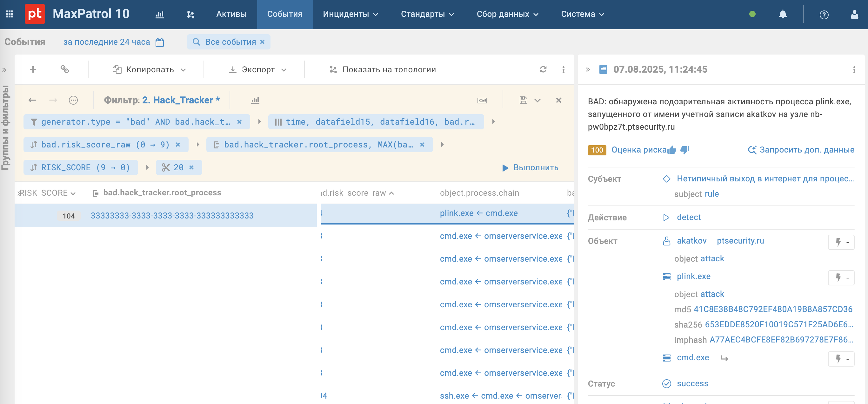
Task: Sort by risk_score_raw column header
Action: [357, 193]
